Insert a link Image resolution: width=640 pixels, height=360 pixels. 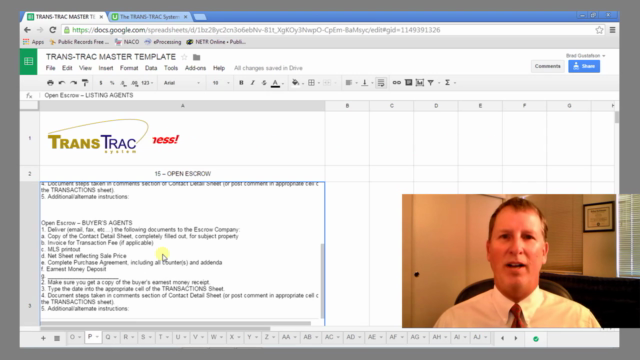(397, 83)
